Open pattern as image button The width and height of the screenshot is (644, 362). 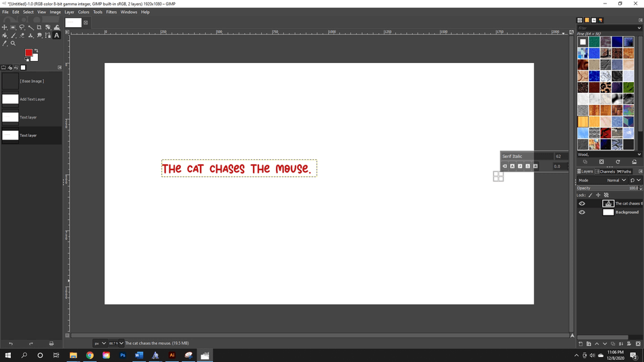[x=634, y=162]
